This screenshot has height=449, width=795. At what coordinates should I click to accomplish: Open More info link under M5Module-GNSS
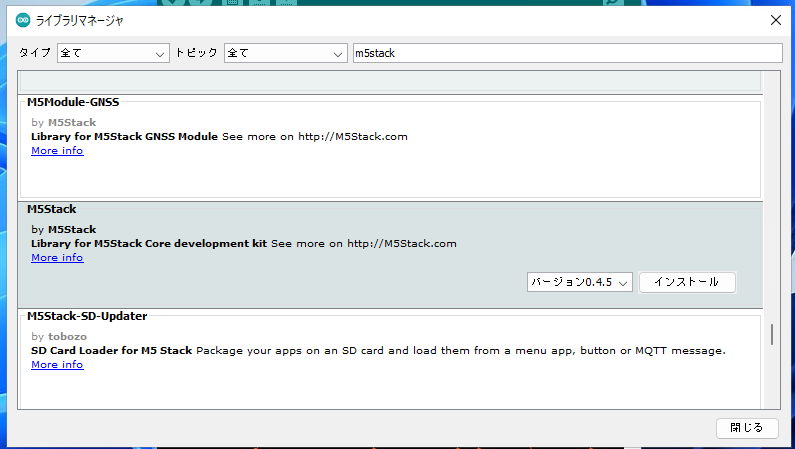tap(57, 151)
